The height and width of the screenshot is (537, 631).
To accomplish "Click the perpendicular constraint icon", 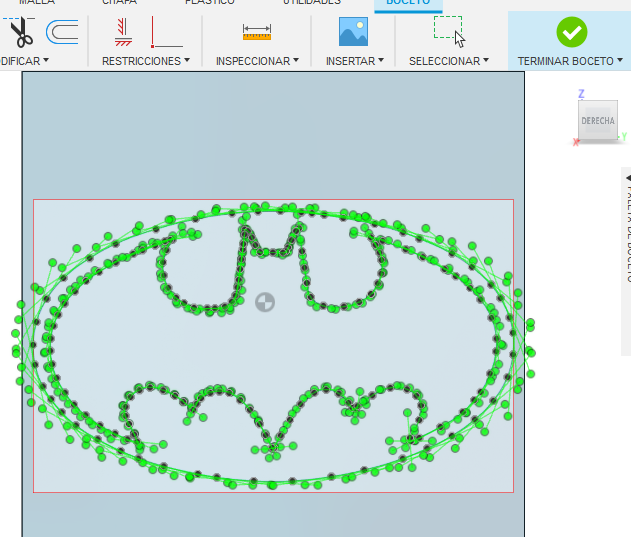I will pyautogui.click(x=166, y=33).
